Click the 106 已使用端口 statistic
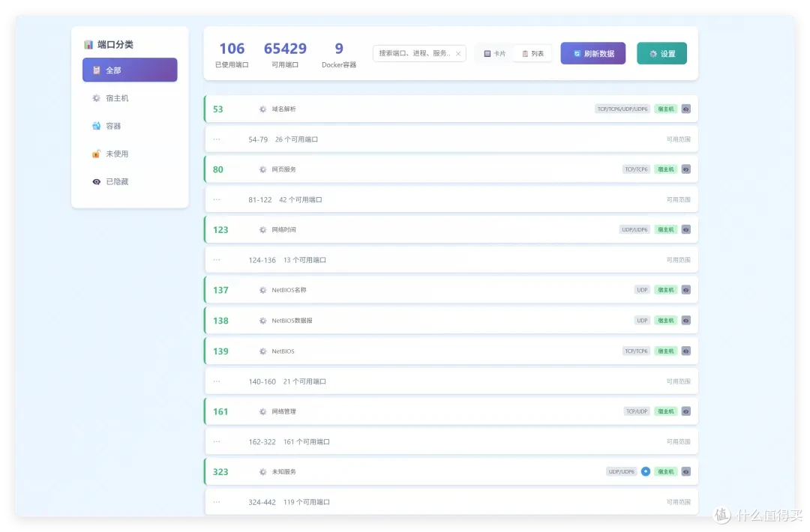This screenshot has width=810, height=532. (232, 54)
